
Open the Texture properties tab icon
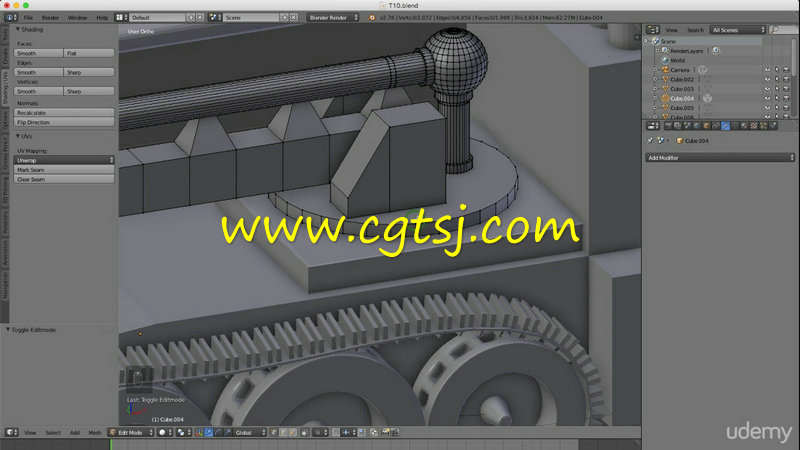[x=754, y=126]
